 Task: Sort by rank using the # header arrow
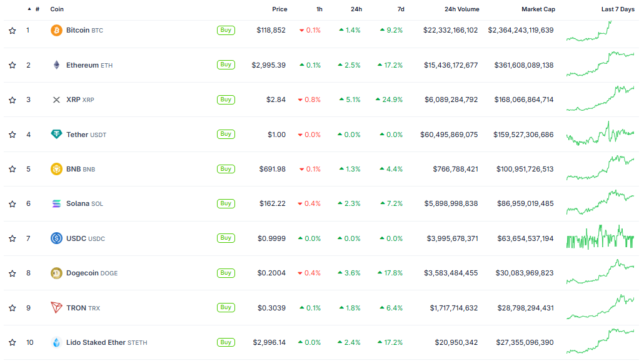pos(29,9)
